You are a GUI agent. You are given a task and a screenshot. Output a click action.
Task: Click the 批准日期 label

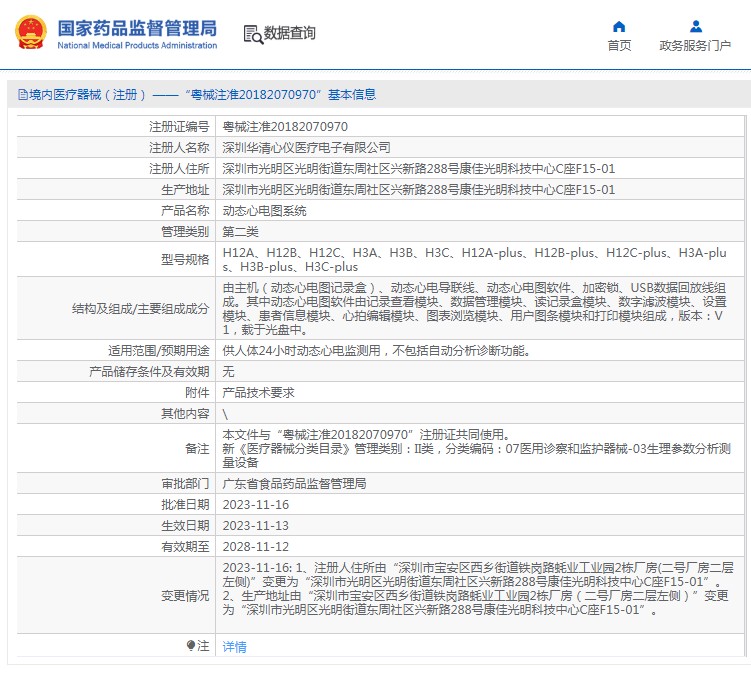pyautogui.click(x=185, y=505)
